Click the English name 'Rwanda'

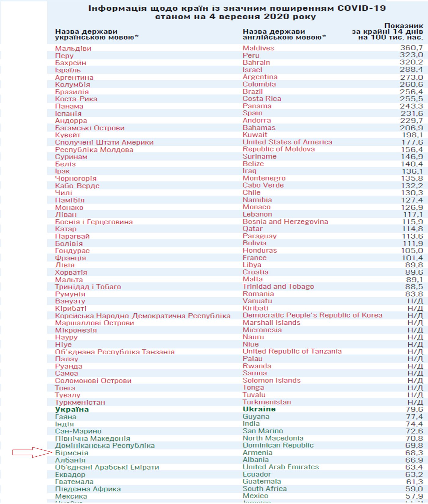[257, 366]
